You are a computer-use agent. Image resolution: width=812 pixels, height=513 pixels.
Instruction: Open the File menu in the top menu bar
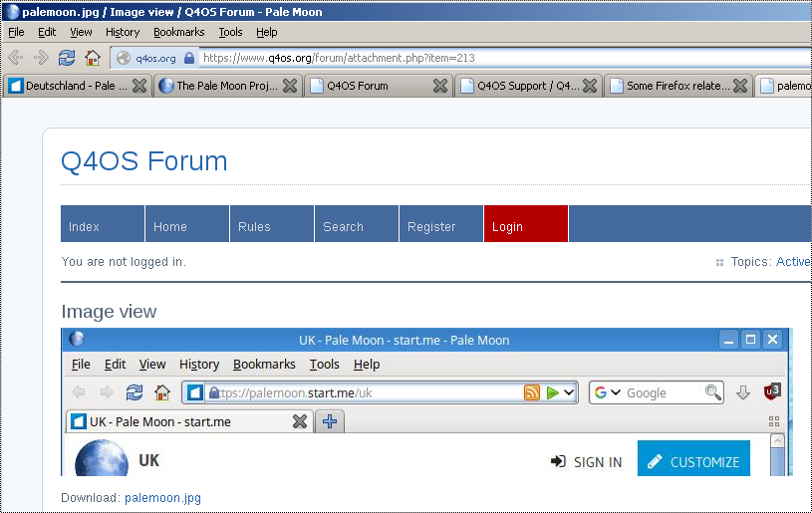tap(16, 32)
